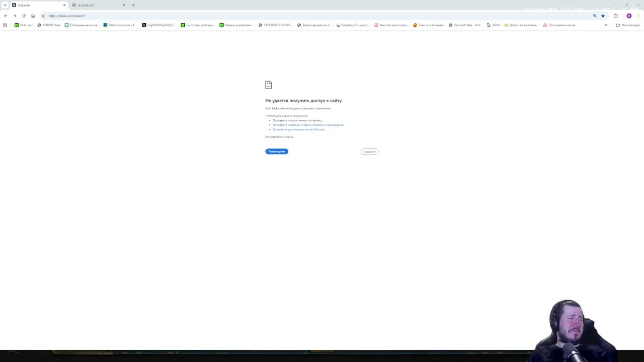Click the ERR_CONNECTION_CLOSED error code text
This screenshot has width=644, height=362.
[279, 137]
